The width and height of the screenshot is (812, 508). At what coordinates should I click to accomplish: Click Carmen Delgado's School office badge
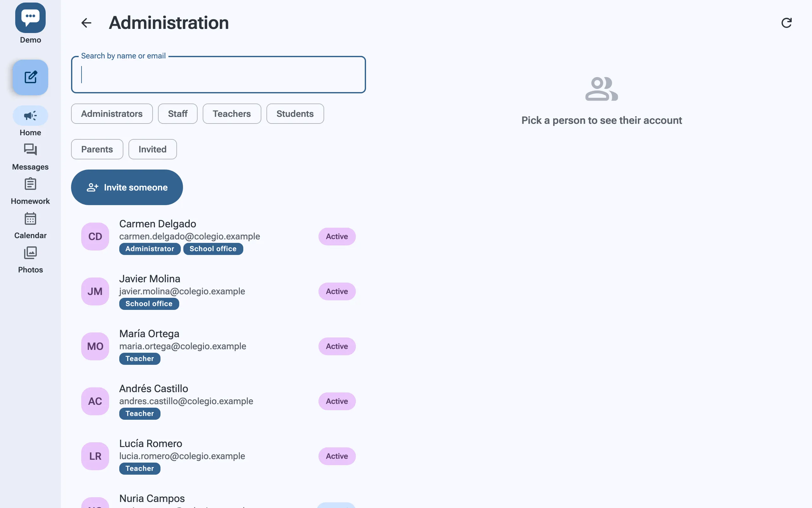tap(213, 249)
